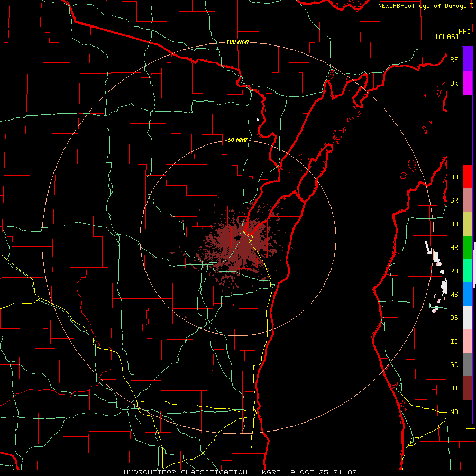Pick the yellow BD legend swatch
The width and height of the screenshot is (476, 476).
coord(467,224)
